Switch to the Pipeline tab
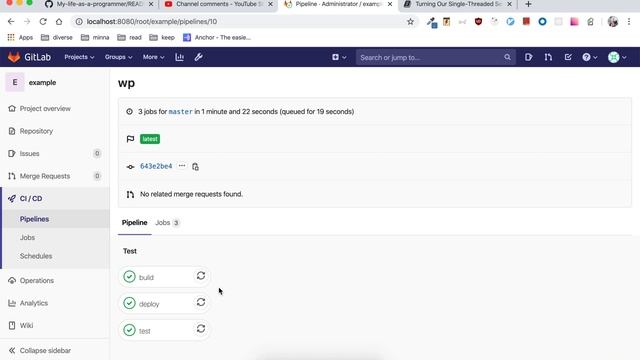Image resolution: width=640 pixels, height=360 pixels. pyautogui.click(x=134, y=222)
